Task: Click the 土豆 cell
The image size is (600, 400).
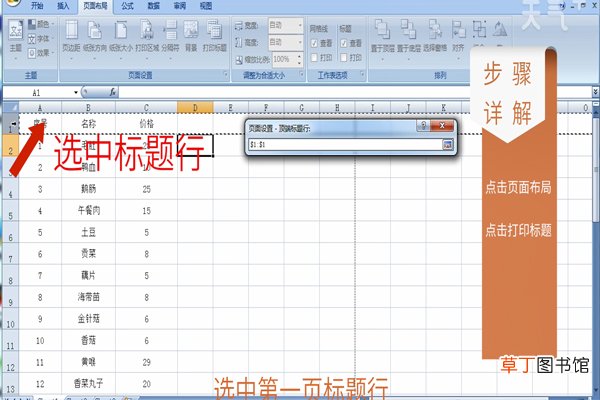Action: pyautogui.click(x=88, y=232)
